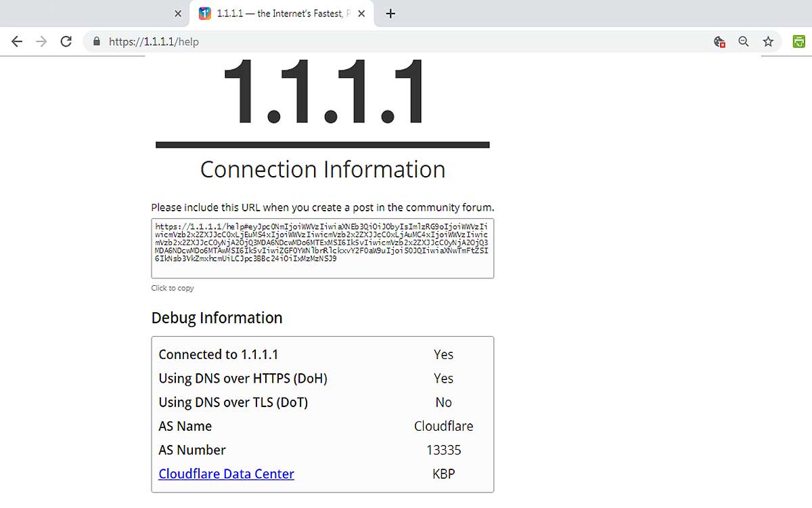The width and height of the screenshot is (812, 508).
Task: Click the No value for DNS over TLS
Action: click(x=443, y=402)
